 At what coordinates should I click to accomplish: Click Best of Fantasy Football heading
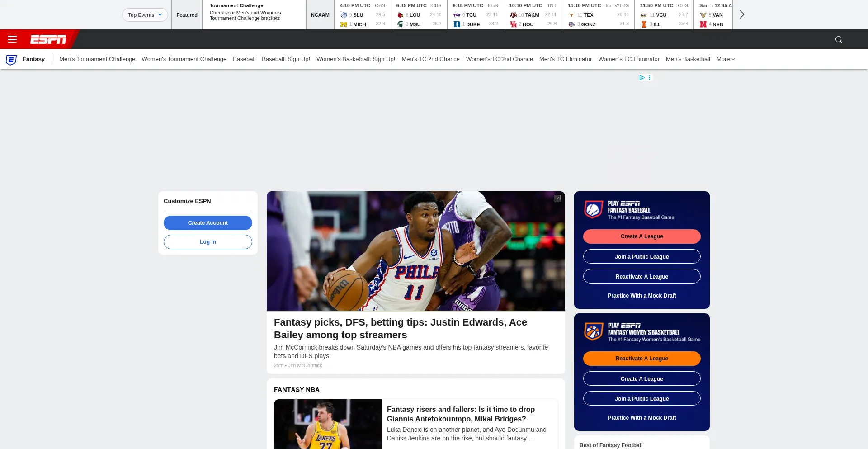pos(611,445)
